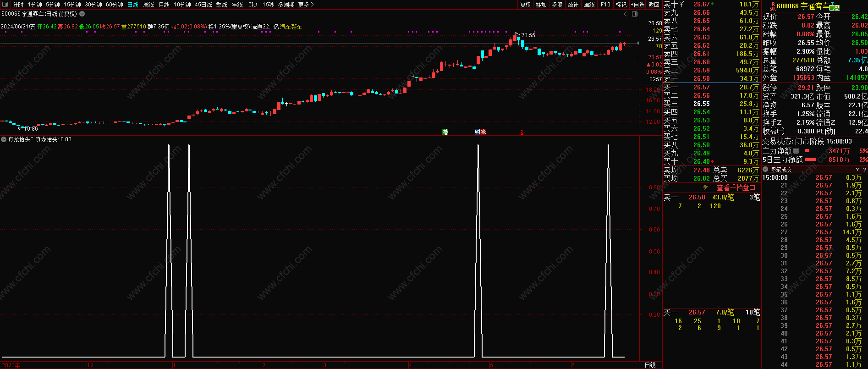Screen dimensions: 868x369
Task: Click the 压盘 green tag
Action: click(x=835, y=8)
